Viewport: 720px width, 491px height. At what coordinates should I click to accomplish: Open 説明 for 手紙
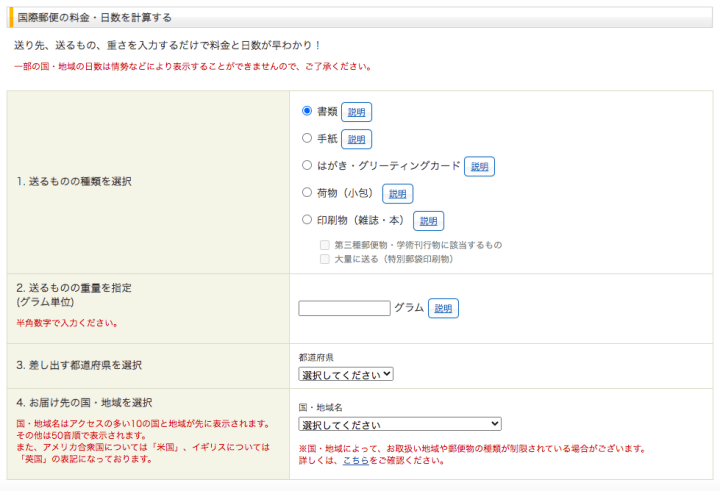[x=356, y=139]
